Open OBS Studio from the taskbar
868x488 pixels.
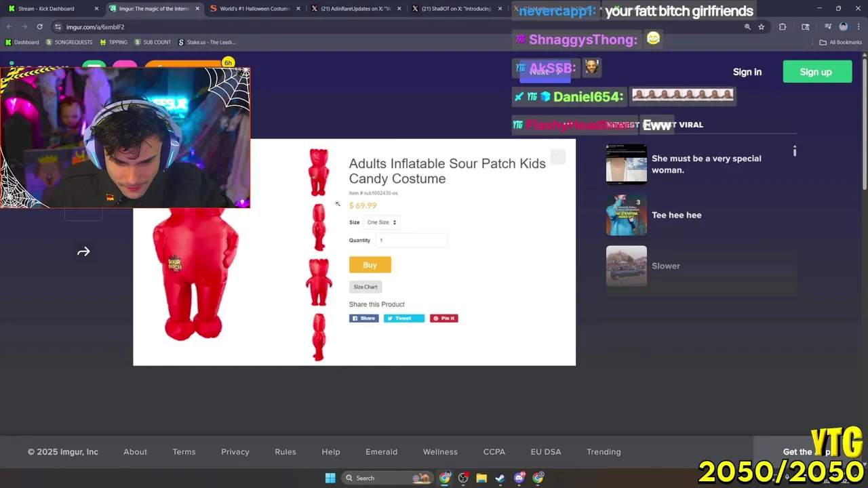463,478
